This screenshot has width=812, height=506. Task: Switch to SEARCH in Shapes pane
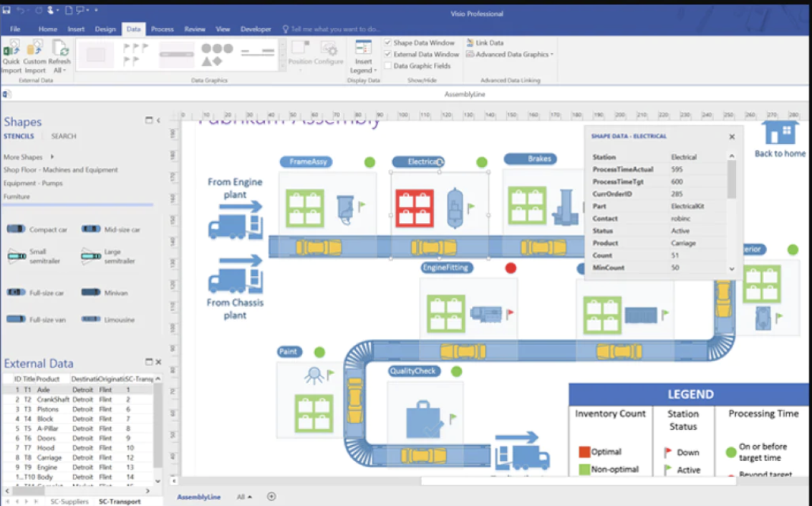[x=64, y=136]
